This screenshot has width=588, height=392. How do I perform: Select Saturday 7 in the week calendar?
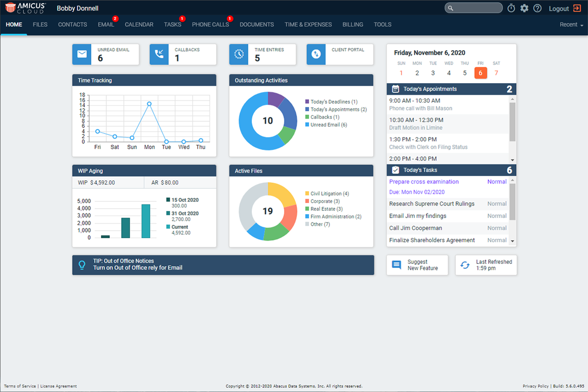click(x=497, y=73)
